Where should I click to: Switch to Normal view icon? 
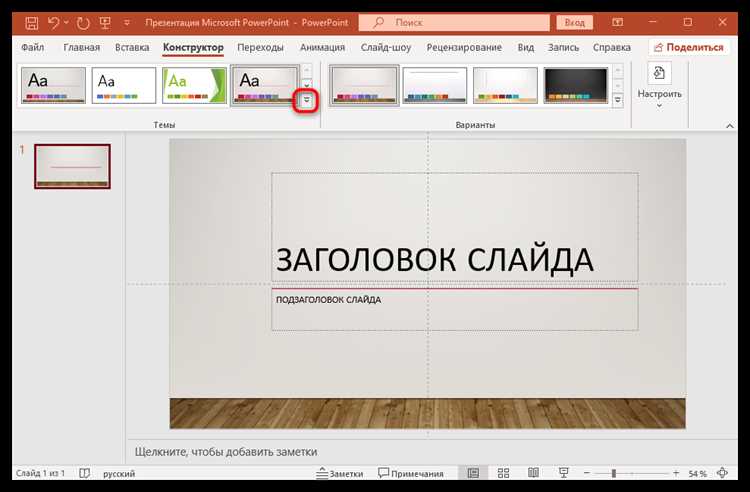(x=473, y=473)
